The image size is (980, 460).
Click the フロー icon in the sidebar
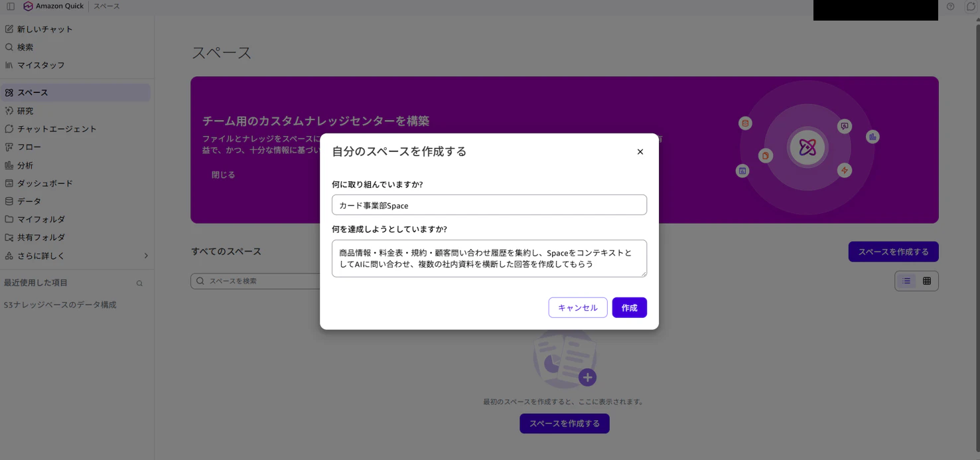point(9,147)
